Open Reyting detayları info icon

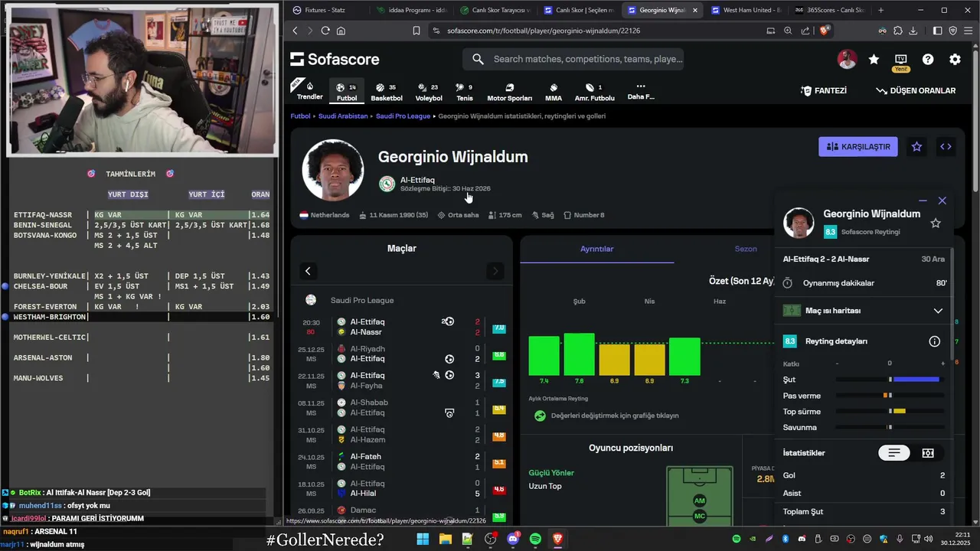(934, 341)
